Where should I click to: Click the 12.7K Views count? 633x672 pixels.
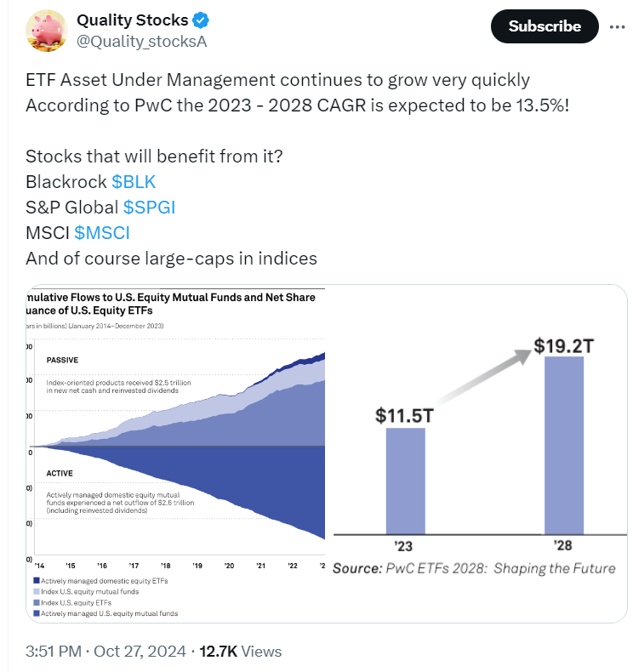(240, 652)
